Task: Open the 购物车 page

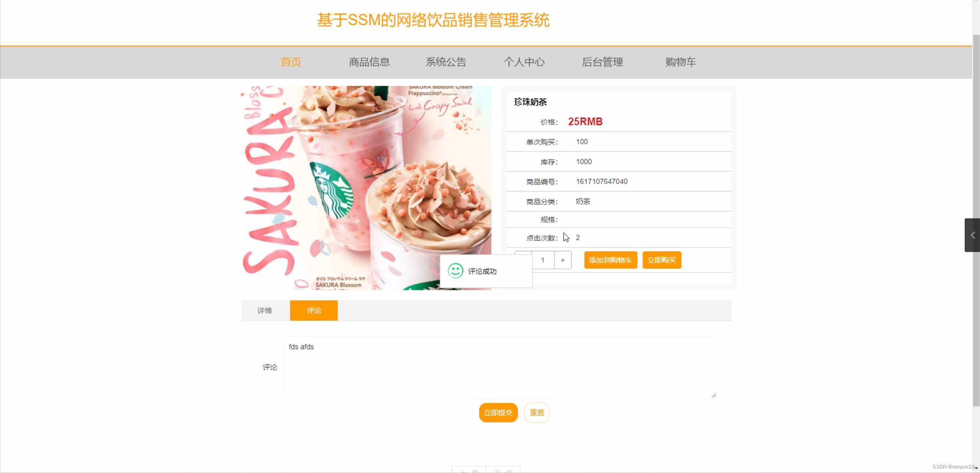Action: [680, 62]
